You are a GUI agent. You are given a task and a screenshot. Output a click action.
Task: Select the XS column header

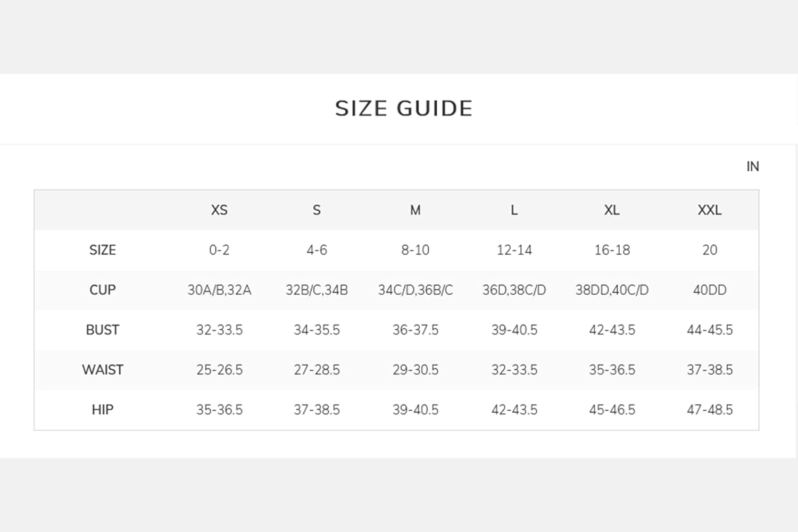pos(219,210)
